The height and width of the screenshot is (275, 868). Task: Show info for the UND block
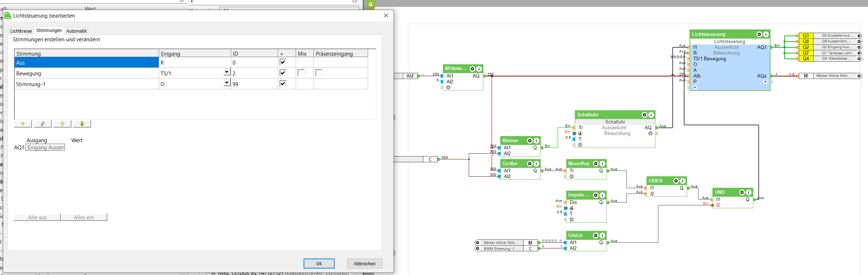[749, 192]
